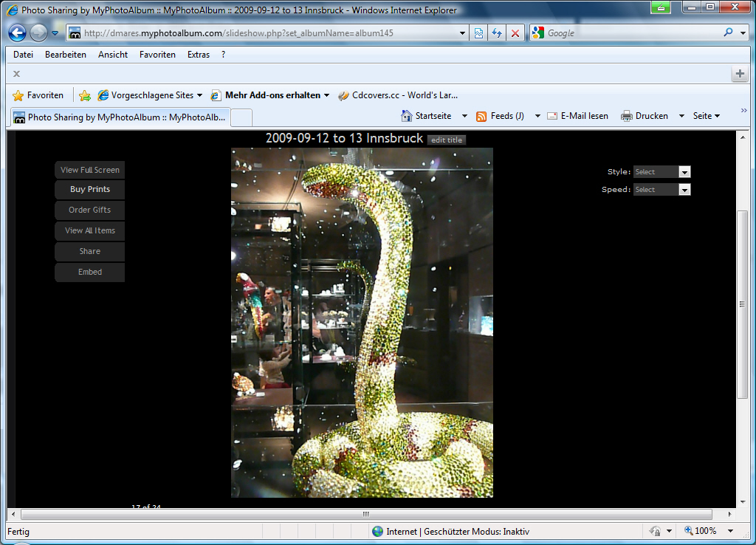Click the browser Back arrow button
The image size is (756, 545).
click(18, 33)
